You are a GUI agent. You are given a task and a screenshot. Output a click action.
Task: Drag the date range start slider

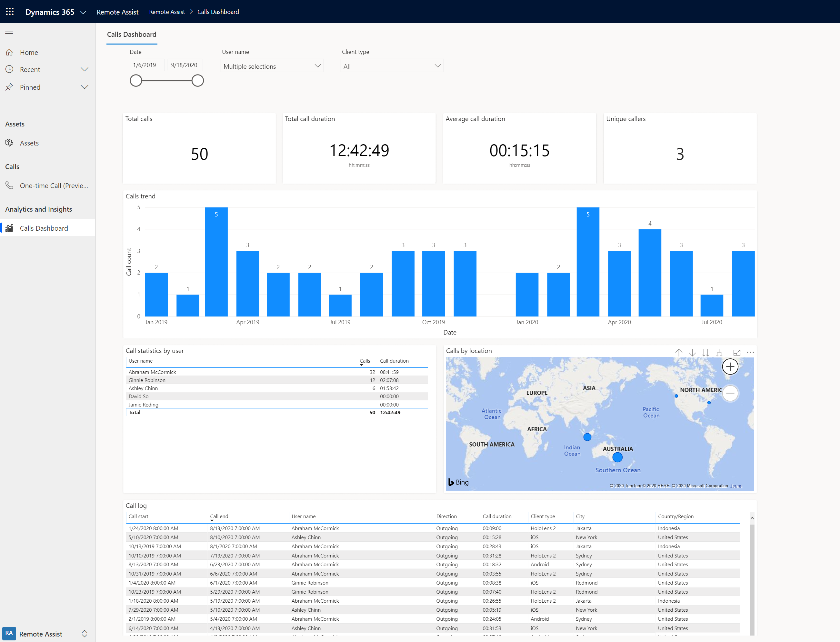point(135,81)
